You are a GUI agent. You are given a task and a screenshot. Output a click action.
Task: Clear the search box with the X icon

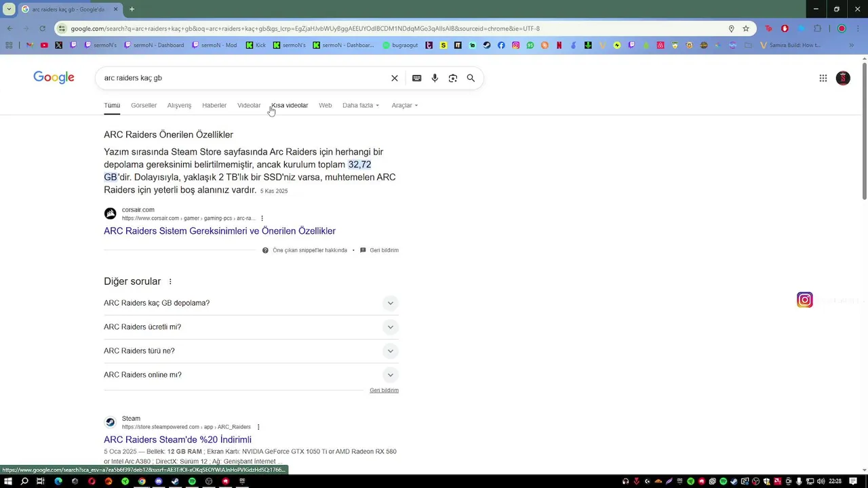point(394,78)
